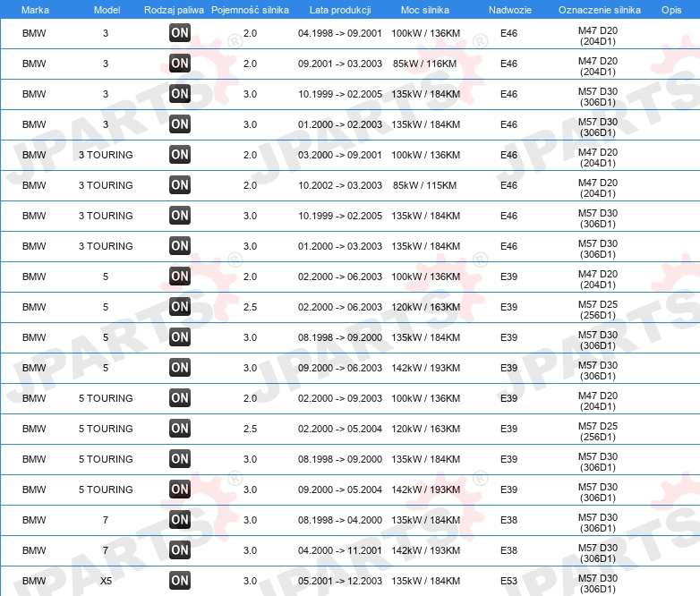
Task: Select 5 TOURING in 02.2000 -> 09.2003 row
Action: coord(106,398)
